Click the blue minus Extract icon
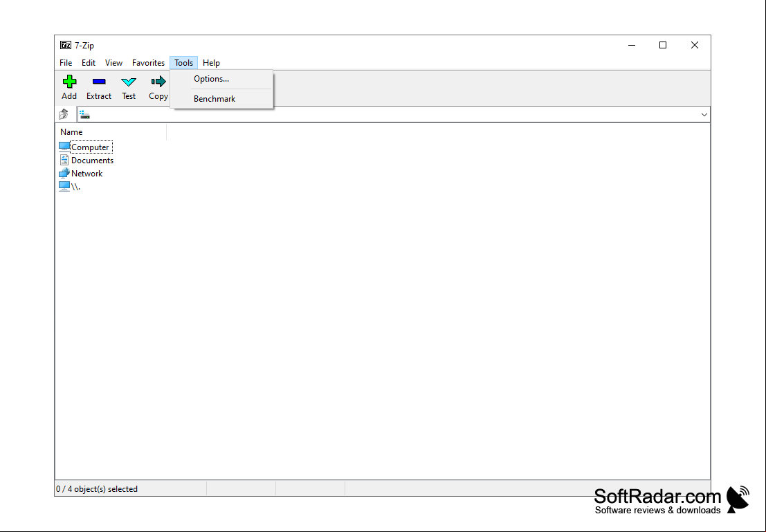The height and width of the screenshot is (532, 766). (99, 82)
